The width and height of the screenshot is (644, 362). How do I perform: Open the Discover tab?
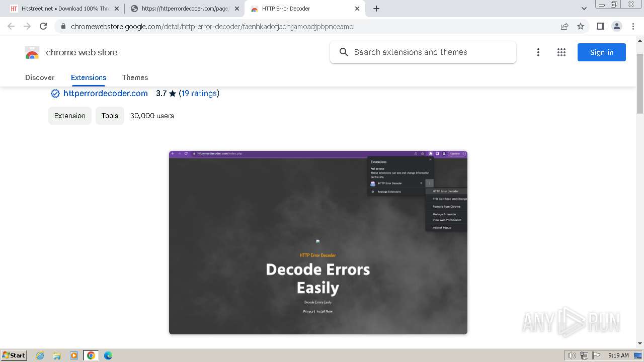(x=40, y=77)
